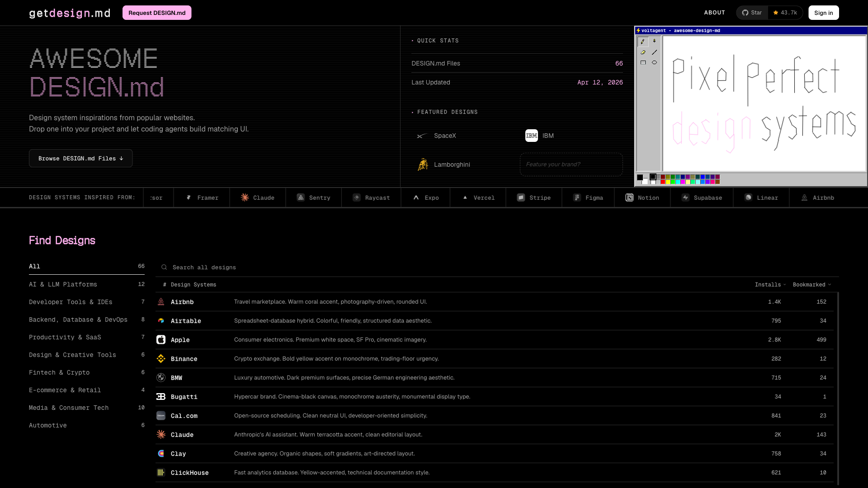The image size is (868, 488).
Task: Click the Request DESIGN.md button
Action: [157, 13]
